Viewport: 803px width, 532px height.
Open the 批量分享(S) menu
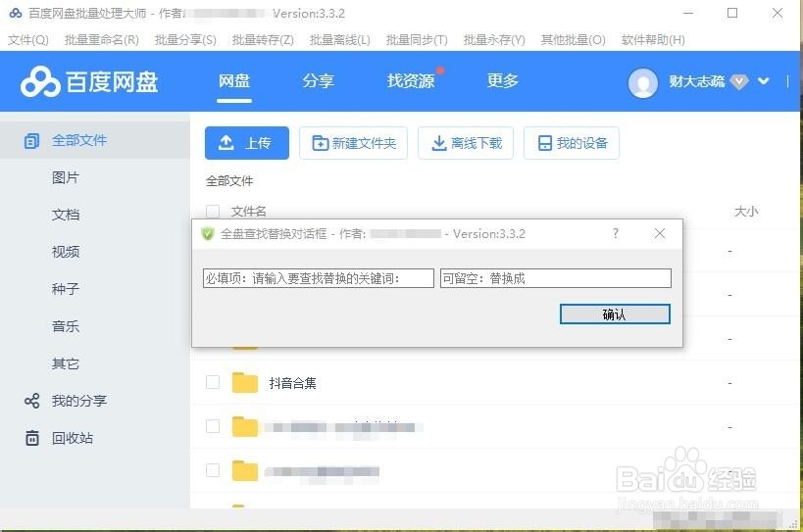point(185,40)
